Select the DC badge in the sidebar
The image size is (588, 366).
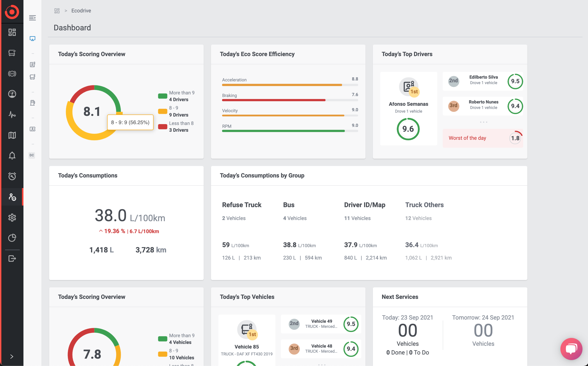[x=32, y=155]
